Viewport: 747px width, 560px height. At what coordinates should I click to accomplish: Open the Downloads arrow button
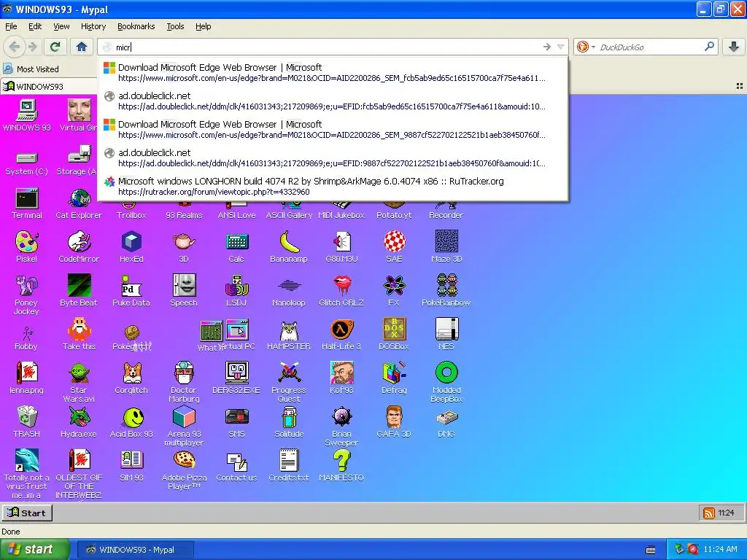[734, 47]
